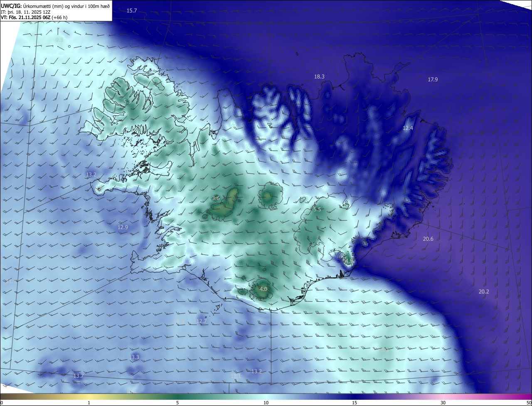
Task: Click the '15' tick on the color scale
Action: tap(355, 403)
